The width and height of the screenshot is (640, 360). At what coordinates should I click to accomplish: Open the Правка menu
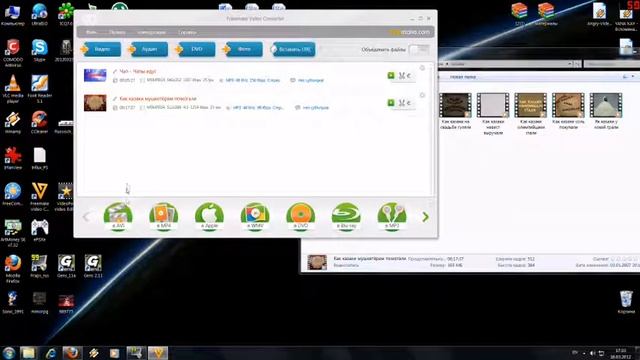(x=117, y=32)
